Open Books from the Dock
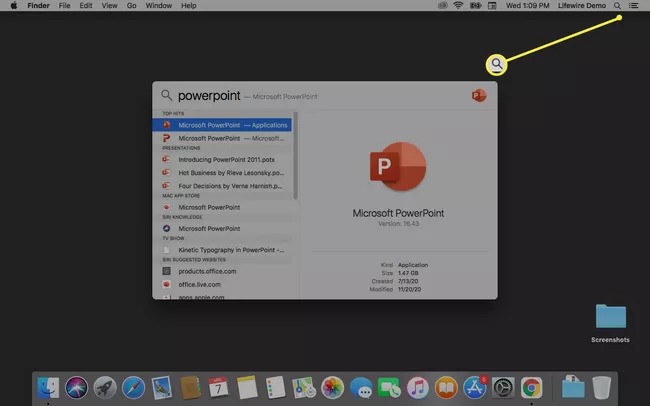 pyautogui.click(x=446, y=388)
